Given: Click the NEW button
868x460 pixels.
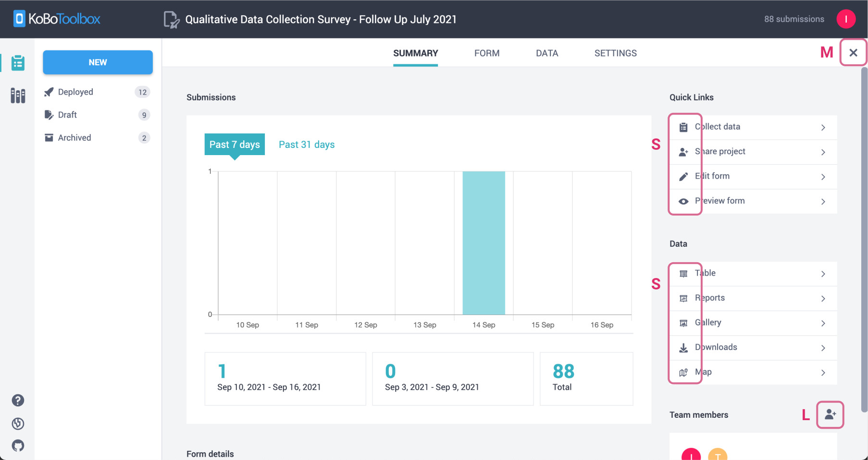Looking at the screenshot, I should click(98, 62).
